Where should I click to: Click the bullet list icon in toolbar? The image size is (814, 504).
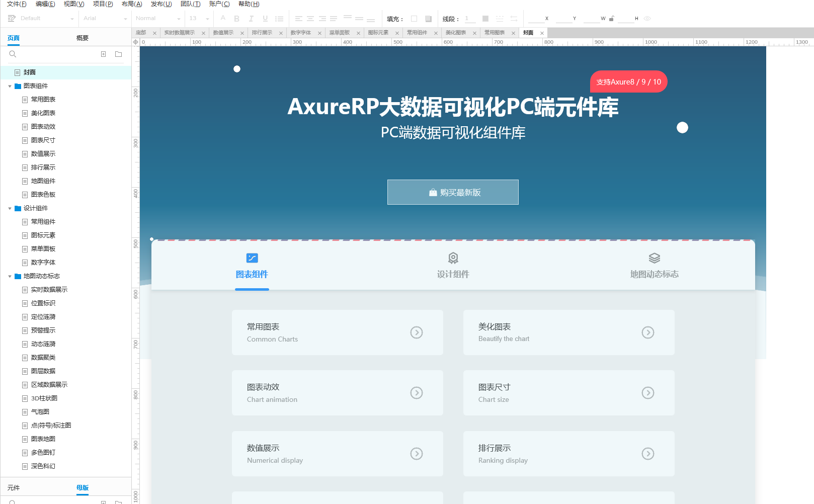279,19
